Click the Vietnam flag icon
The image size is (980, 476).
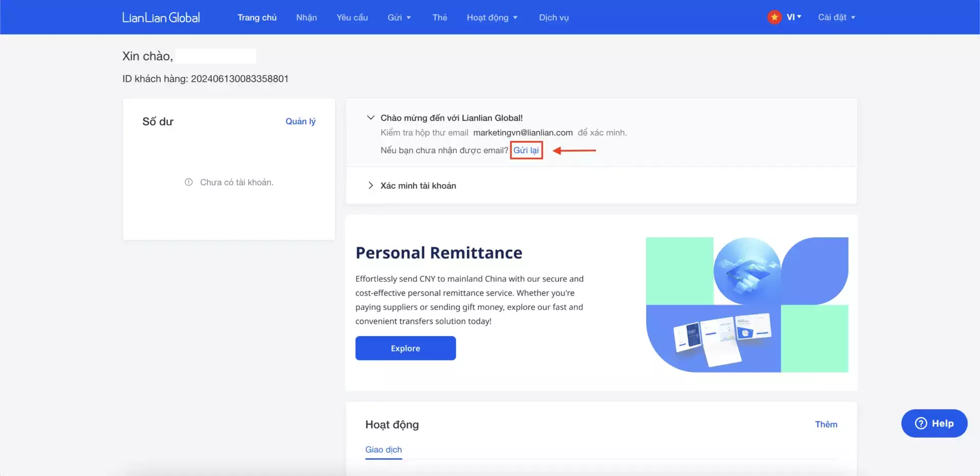(x=774, y=17)
